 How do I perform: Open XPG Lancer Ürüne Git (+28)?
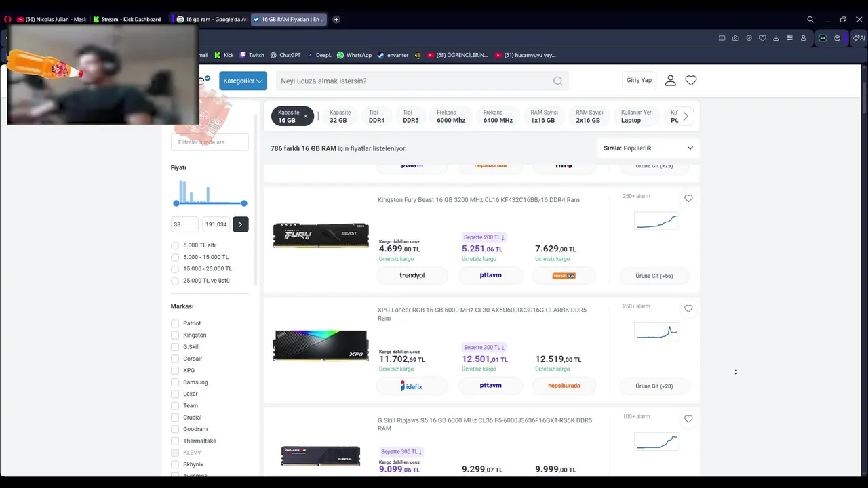(654, 386)
